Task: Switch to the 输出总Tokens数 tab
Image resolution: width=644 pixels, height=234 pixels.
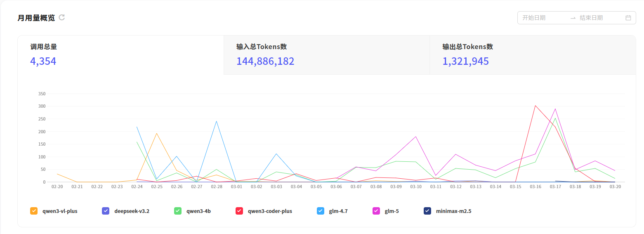Action: tap(533, 55)
